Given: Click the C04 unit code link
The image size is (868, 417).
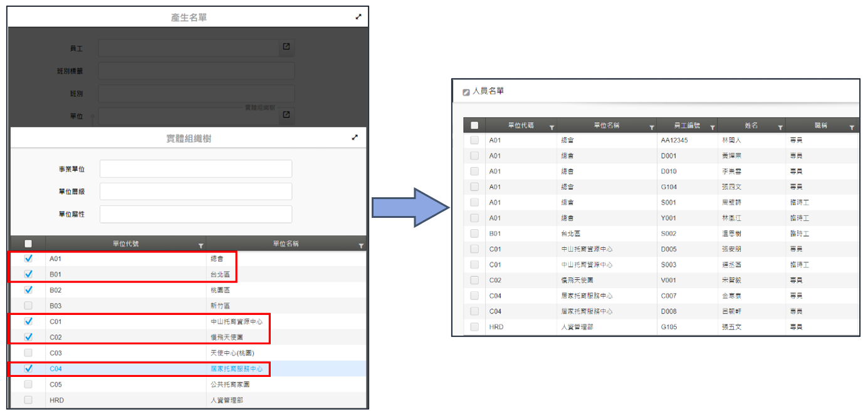Looking at the screenshot, I should 56,369.
